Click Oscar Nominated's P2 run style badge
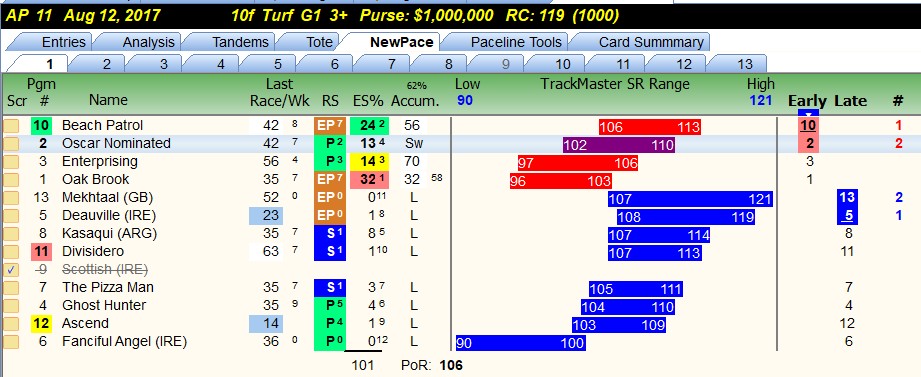Image resolution: width=921 pixels, height=377 pixels. coord(330,144)
